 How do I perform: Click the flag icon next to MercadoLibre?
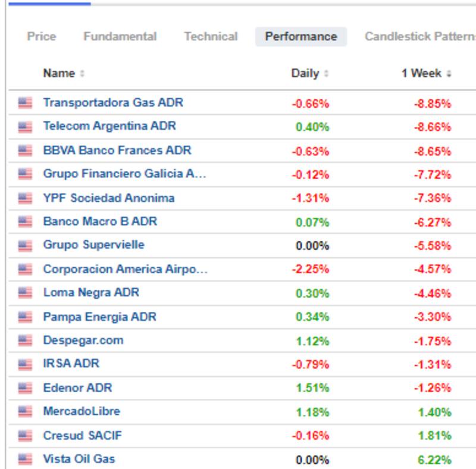pyautogui.click(x=24, y=411)
